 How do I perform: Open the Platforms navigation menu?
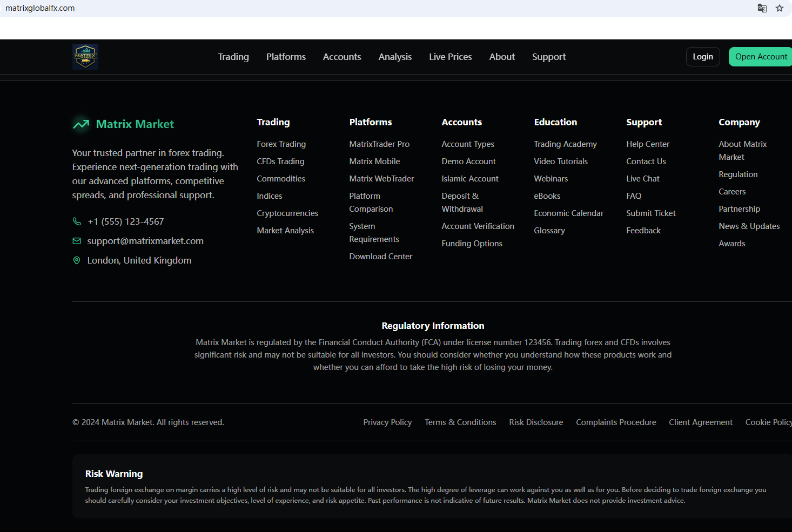click(x=286, y=57)
